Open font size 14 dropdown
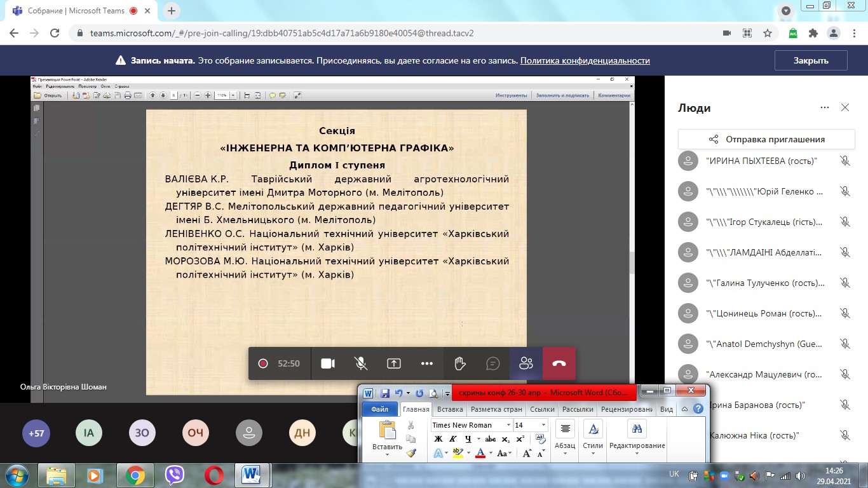The width and height of the screenshot is (868, 488). click(x=543, y=425)
